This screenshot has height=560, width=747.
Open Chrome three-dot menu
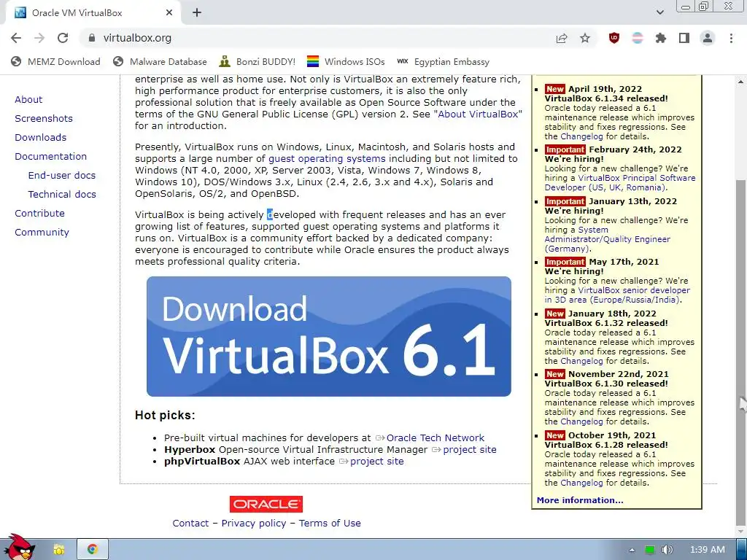click(x=731, y=38)
